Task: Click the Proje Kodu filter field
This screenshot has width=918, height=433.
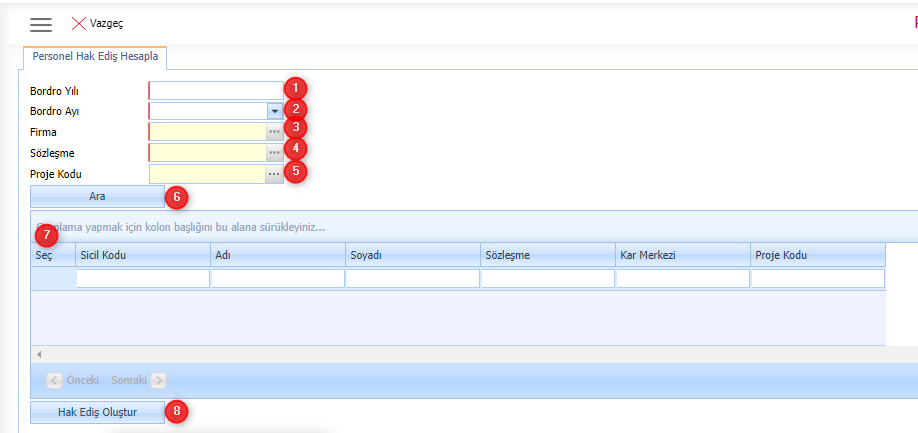Action: [x=817, y=279]
